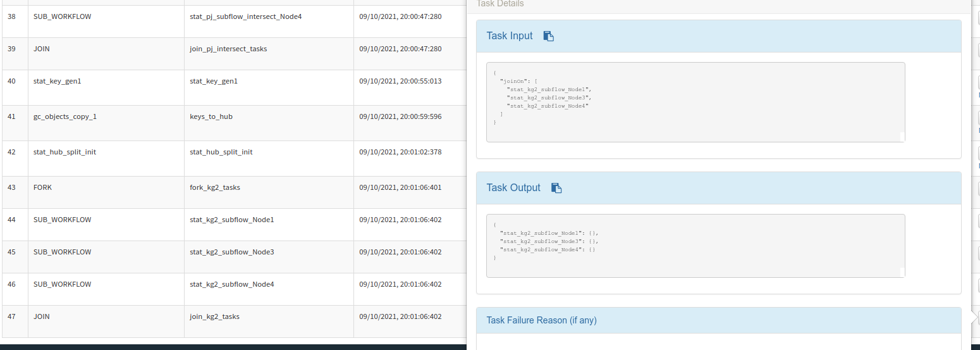This screenshot has height=350, width=980.
Task: Select stat_kg2_subflow_Node4 in table row 46
Action: pos(232,284)
